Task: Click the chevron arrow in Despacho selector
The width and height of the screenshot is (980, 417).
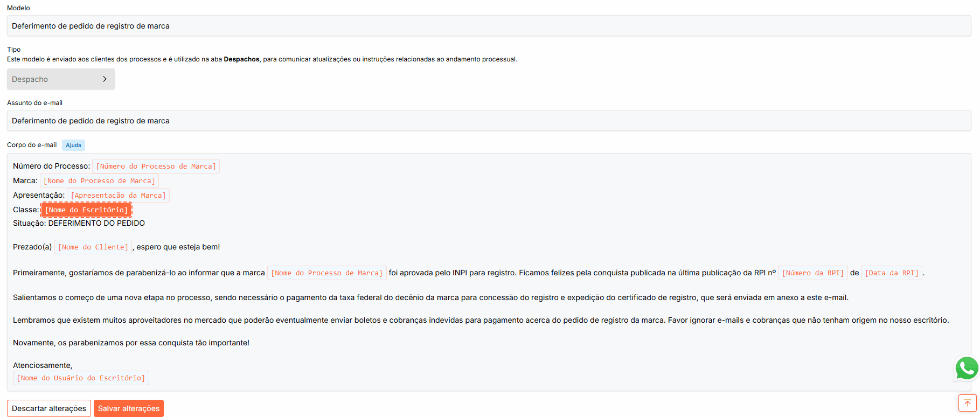Action: tap(105, 79)
